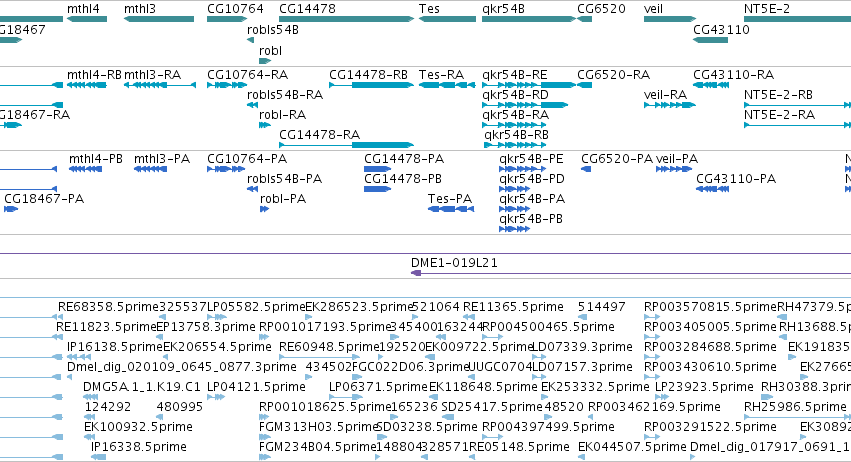Click the NT5E-2 gene label

tap(767, 9)
